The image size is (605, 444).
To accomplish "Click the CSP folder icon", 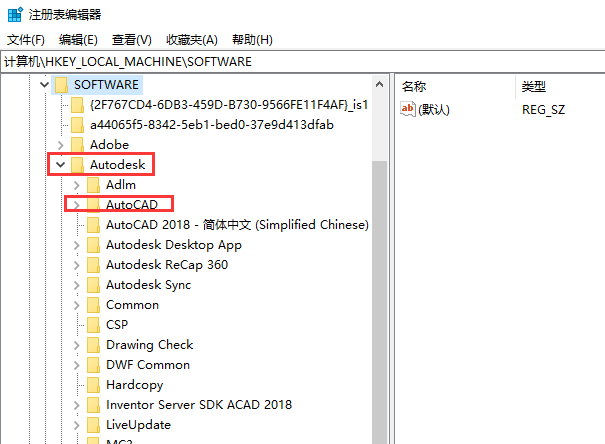I will click(x=94, y=325).
